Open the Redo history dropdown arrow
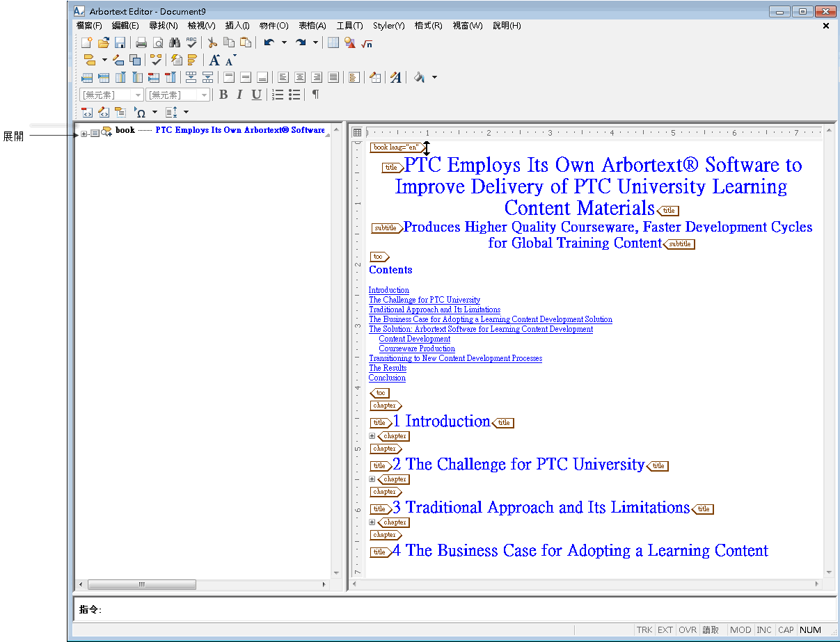The image size is (840, 642). point(315,42)
